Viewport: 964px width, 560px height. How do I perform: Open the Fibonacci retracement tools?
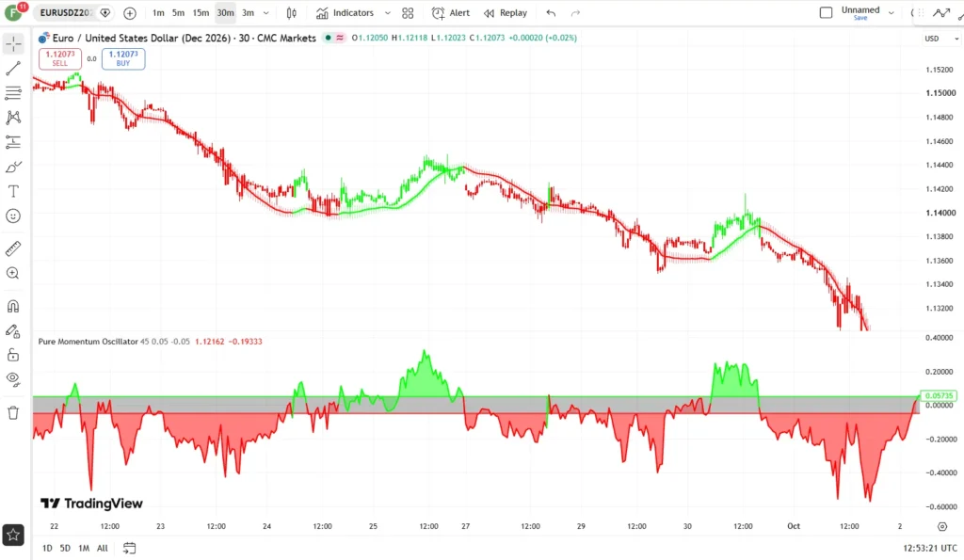pyautogui.click(x=13, y=93)
